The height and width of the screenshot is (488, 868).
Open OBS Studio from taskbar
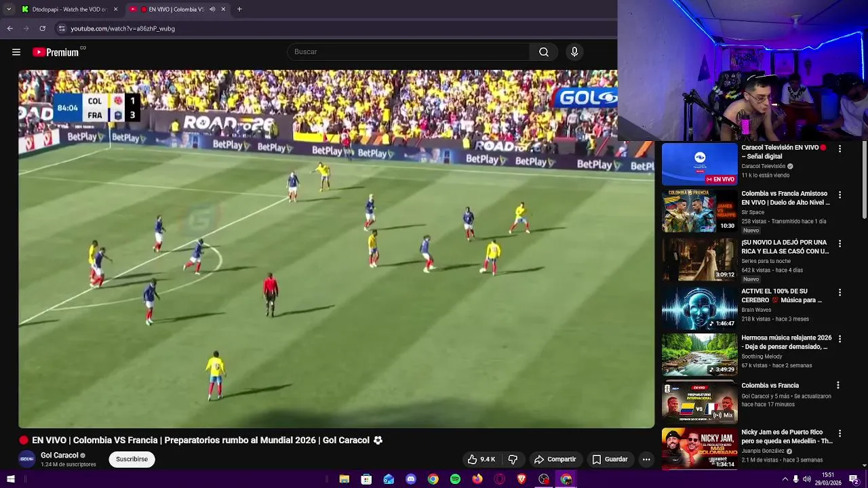click(544, 479)
